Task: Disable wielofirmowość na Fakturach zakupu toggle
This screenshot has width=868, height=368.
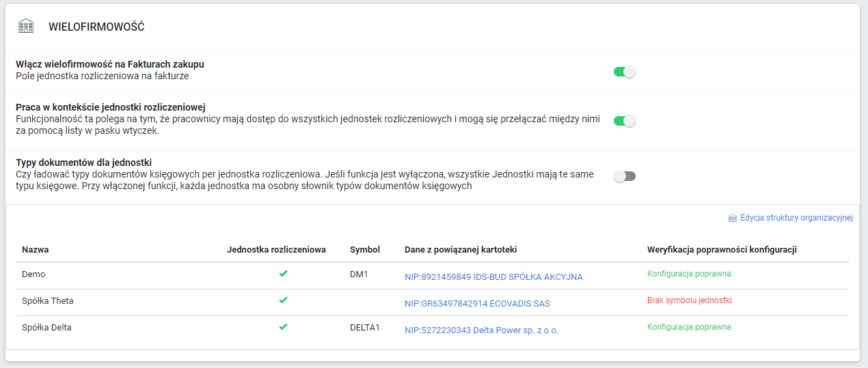Action: click(x=625, y=72)
